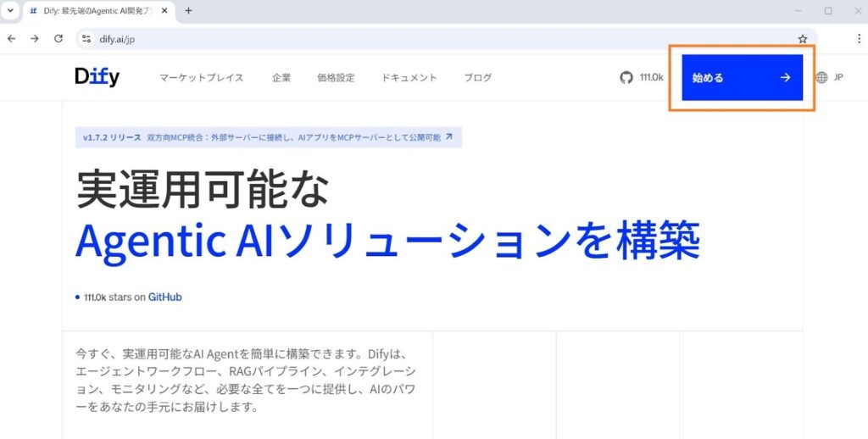Go to 価格設定 page
Image resolution: width=868 pixels, height=439 pixels.
[336, 78]
